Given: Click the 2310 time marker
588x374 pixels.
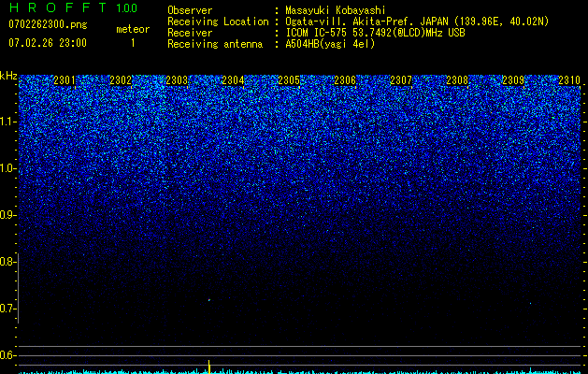Looking at the screenshot, I should point(569,80).
